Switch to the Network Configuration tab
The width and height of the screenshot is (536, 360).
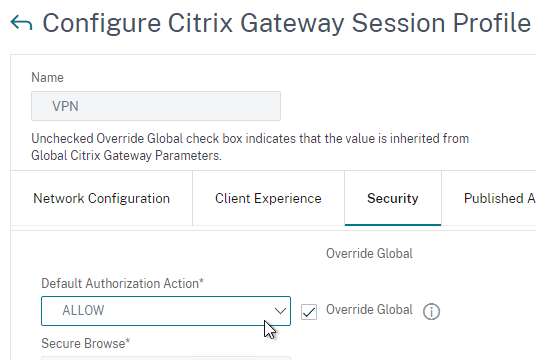coord(102,198)
